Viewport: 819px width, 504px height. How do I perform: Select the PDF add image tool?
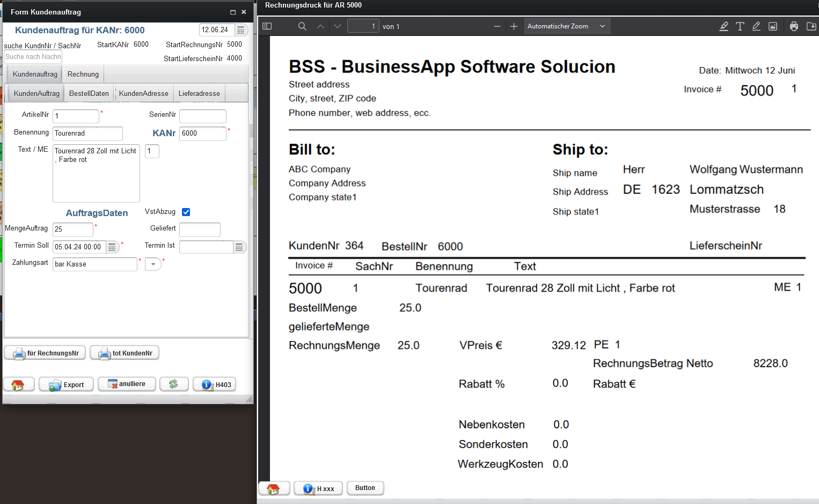pyautogui.click(x=773, y=26)
